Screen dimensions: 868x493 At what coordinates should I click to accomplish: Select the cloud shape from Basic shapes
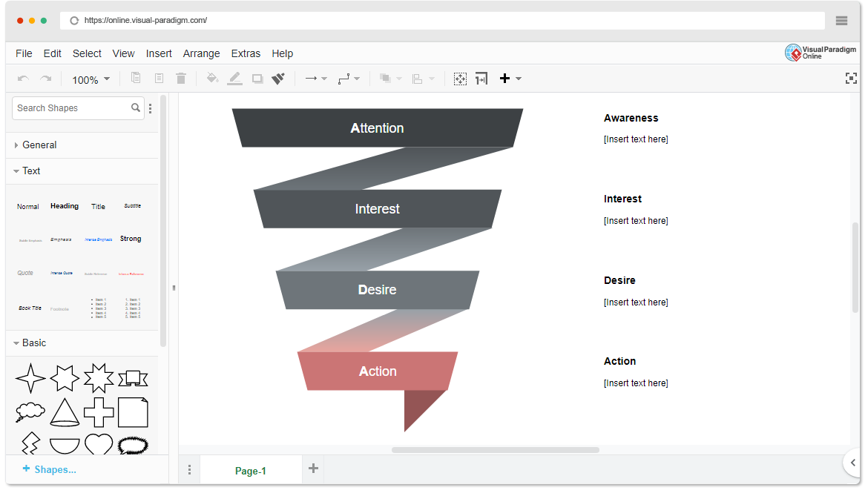30,409
